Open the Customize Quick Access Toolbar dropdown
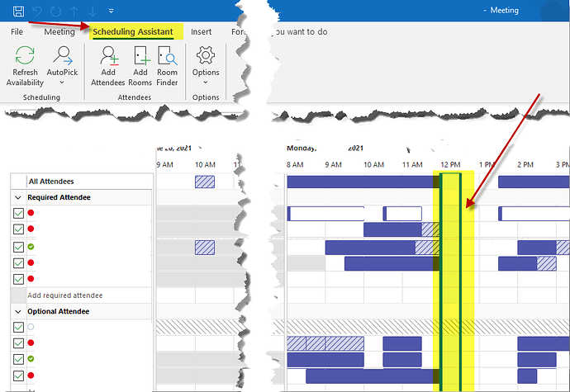Screen dimensions: 570x392 tap(111, 10)
